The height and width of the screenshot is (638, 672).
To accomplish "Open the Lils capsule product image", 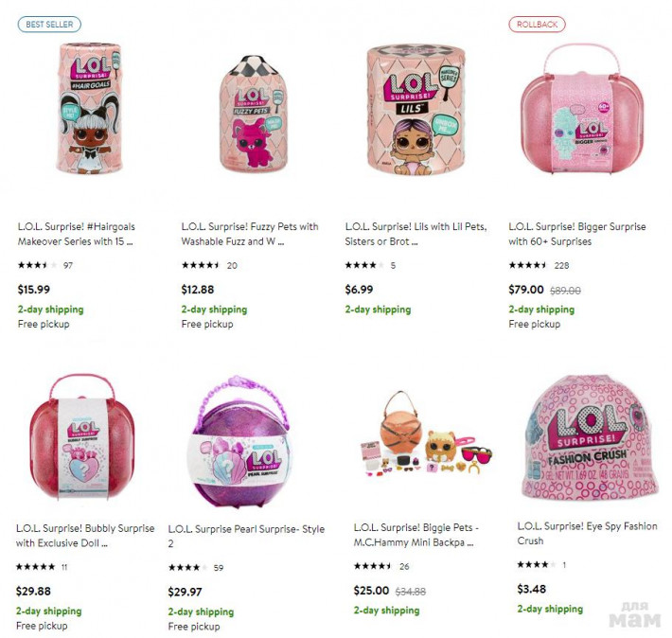I will tap(416, 110).
